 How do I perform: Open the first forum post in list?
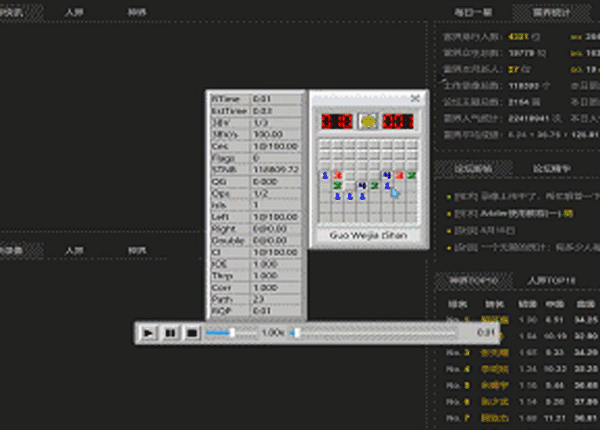coord(527,197)
